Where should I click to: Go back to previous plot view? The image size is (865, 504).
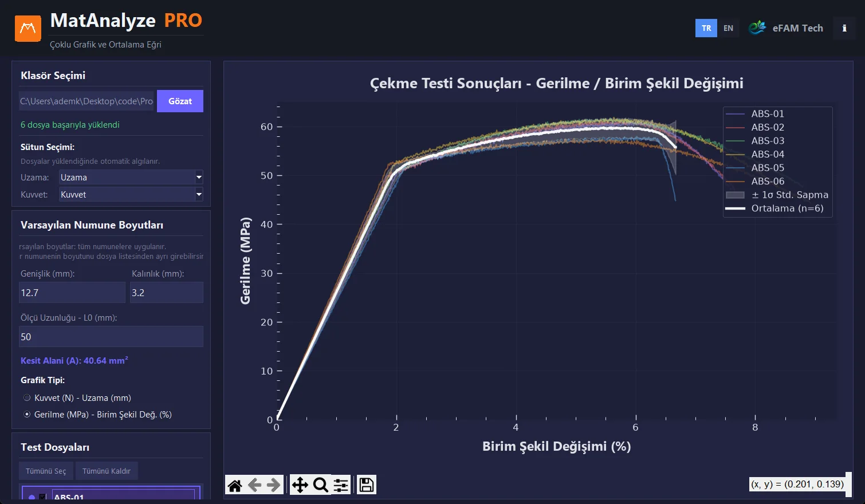tap(254, 485)
